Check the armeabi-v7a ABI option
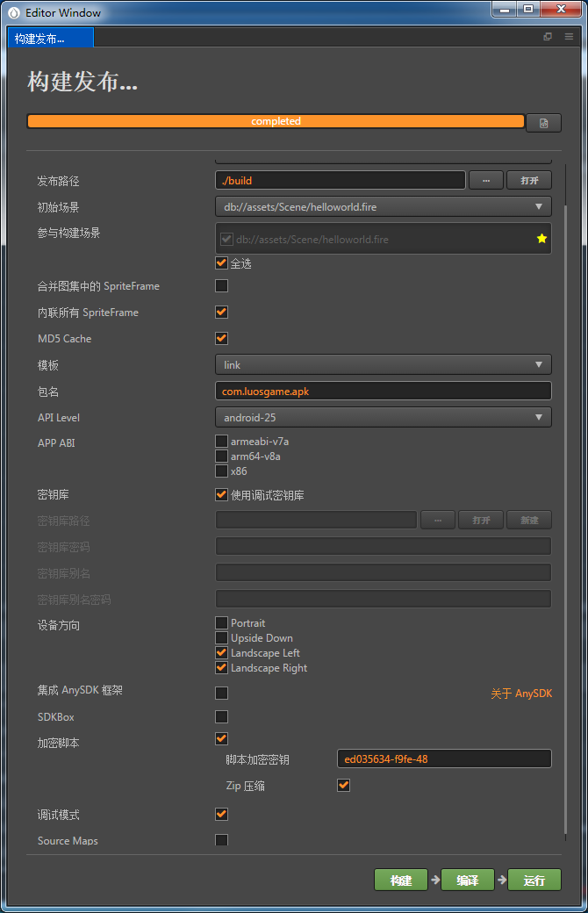The width and height of the screenshot is (588, 913). click(x=221, y=441)
